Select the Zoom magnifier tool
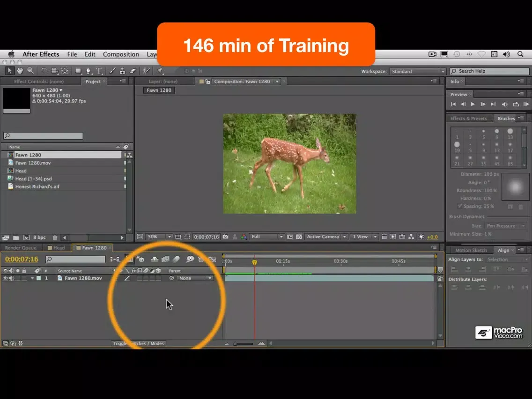 [x=30, y=71]
